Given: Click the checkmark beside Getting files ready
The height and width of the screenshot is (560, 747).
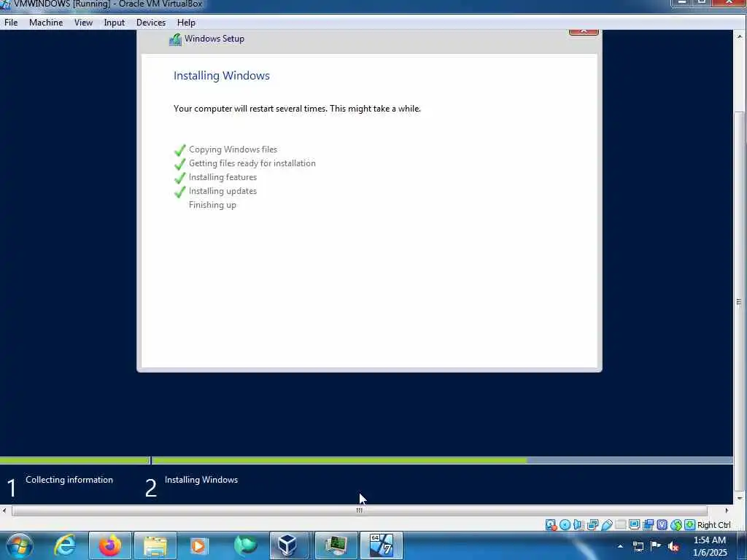Looking at the screenshot, I should pos(179,164).
